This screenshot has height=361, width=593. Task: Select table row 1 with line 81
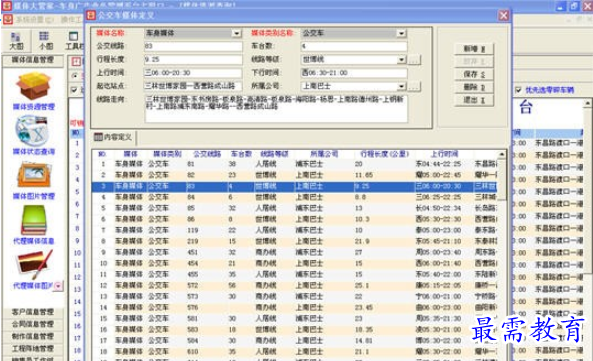pyautogui.click(x=295, y=164)
